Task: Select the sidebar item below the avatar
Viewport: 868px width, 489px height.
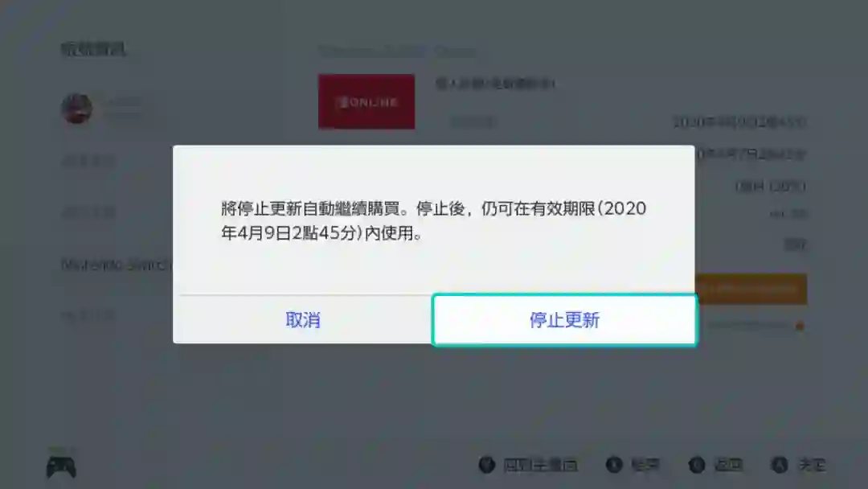Action: [x=88, y=161]
